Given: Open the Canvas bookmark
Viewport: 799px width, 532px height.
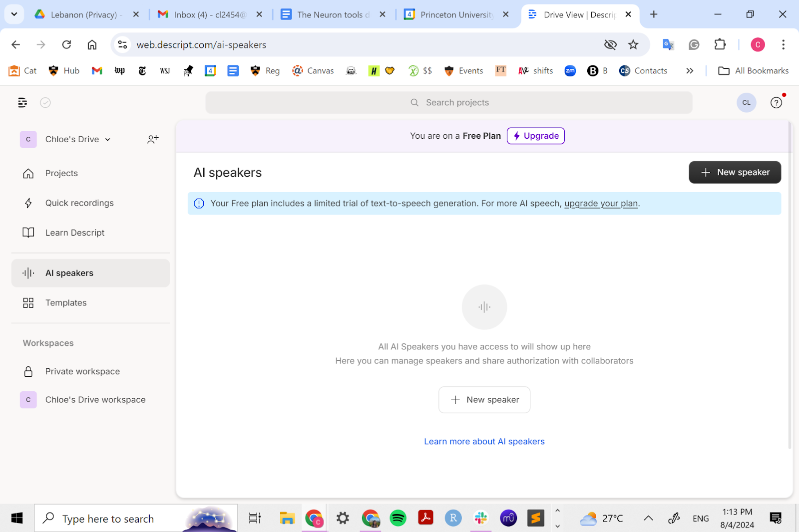Looking at the screenshot, I should 313,71.
